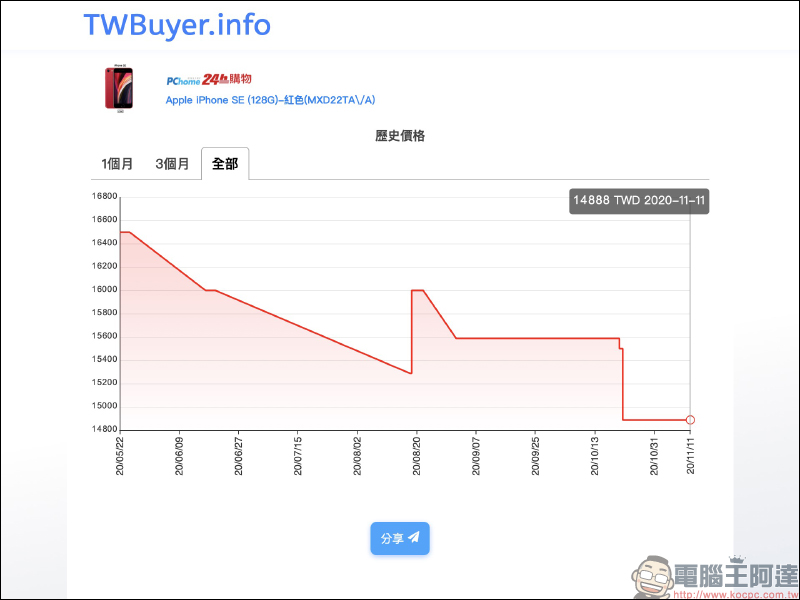Screen dimensions: 800x600
Task: Open the TWBuyer.info site title
Action: [177, 25]
